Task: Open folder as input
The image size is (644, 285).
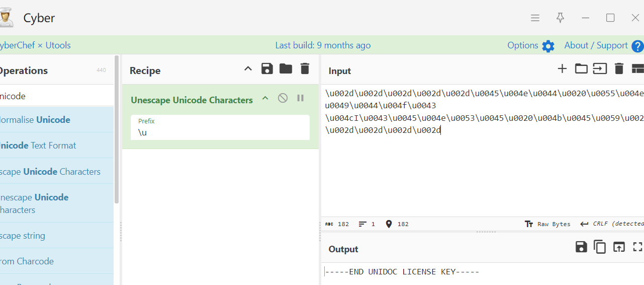Action: click(x=581, y=69)
